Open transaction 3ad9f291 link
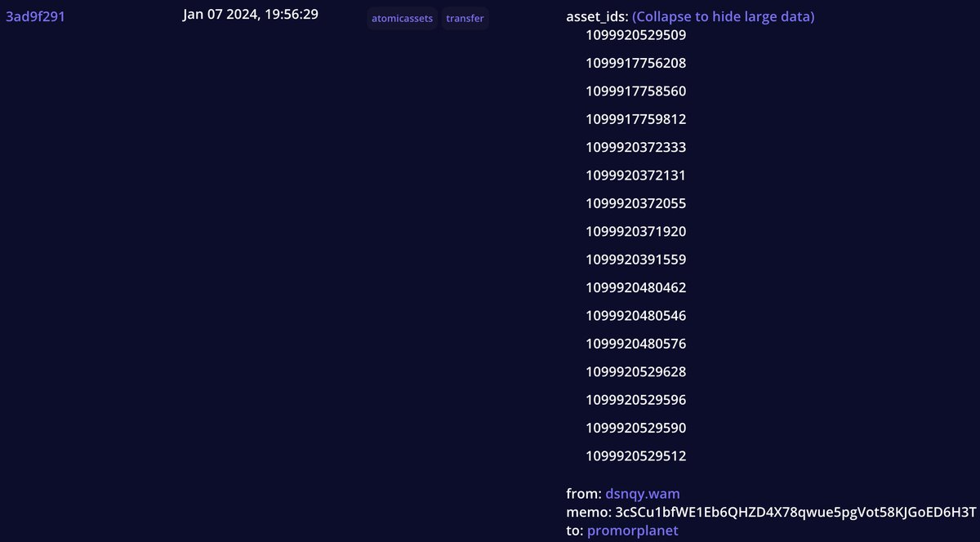Image resolution: width=980 pixels, height=542 pixels. point(35,16)
